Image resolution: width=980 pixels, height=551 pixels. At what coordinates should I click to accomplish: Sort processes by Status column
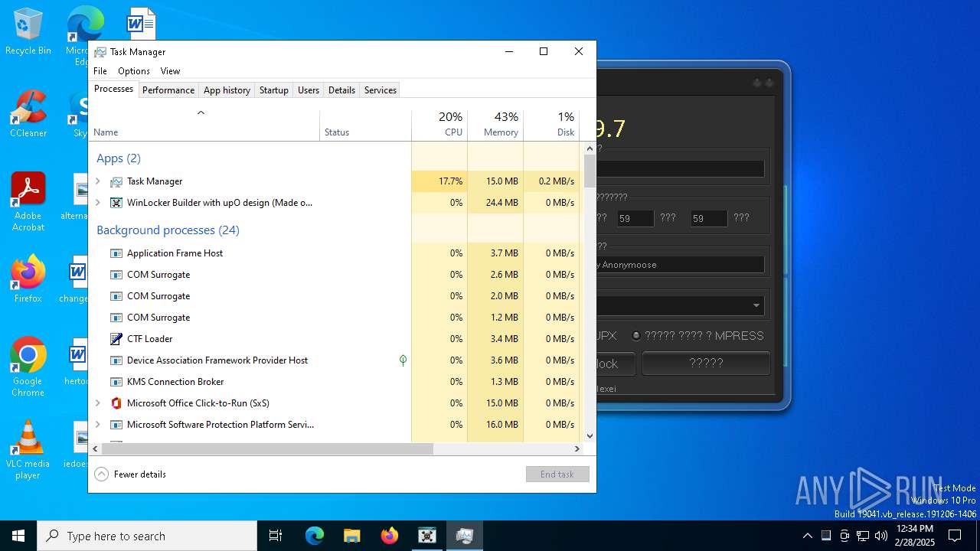365,125
